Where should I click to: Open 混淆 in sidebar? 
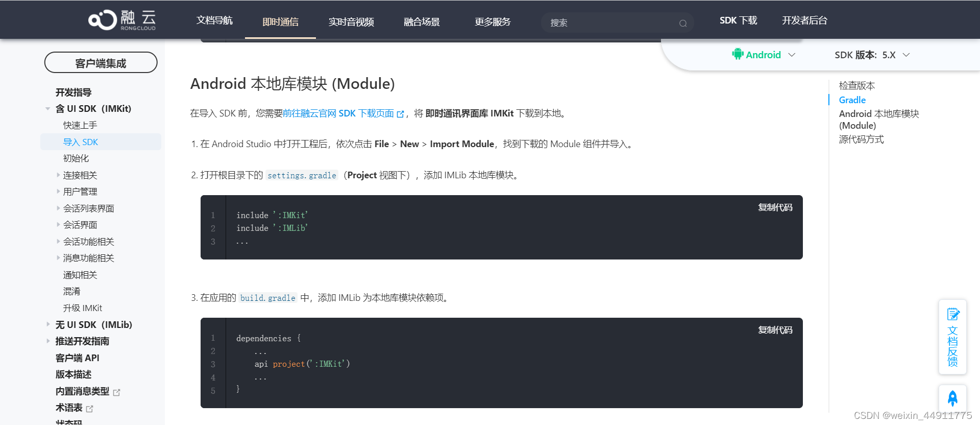(72, 291)
